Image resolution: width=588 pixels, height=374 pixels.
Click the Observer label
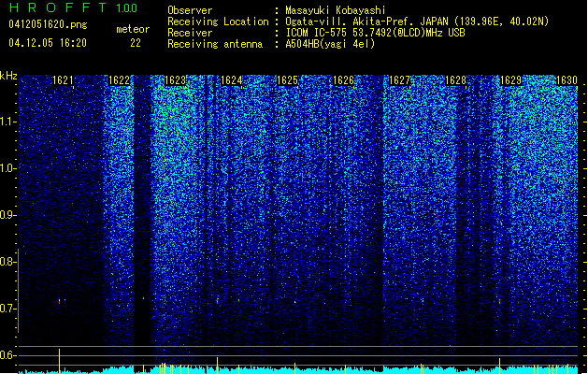(x=190, y=10)
